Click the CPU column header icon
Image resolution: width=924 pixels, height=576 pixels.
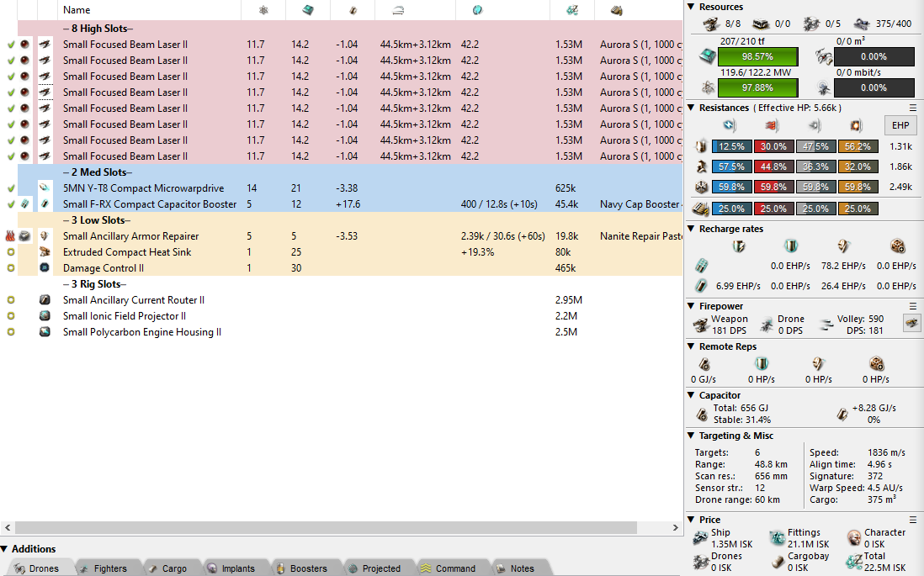tap(308, 10)
